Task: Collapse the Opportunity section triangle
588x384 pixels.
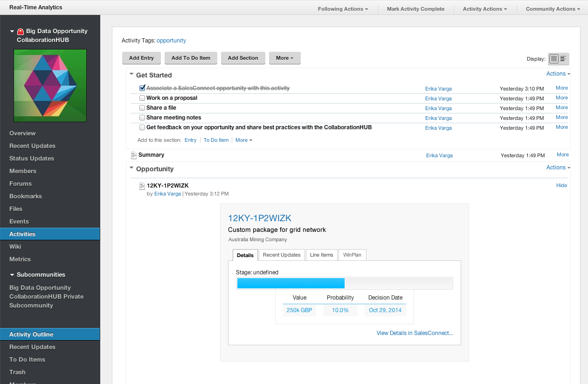Action: [x=131, y=168]
